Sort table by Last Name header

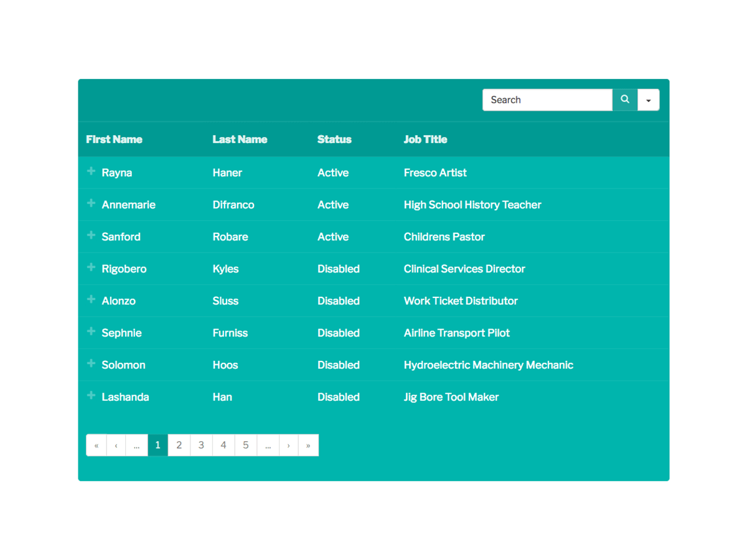240,139
